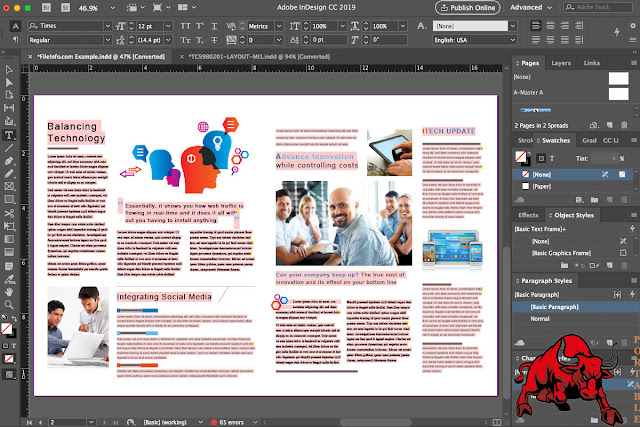
Task: Switch to the Effects tab
Action: coord(528,215)
